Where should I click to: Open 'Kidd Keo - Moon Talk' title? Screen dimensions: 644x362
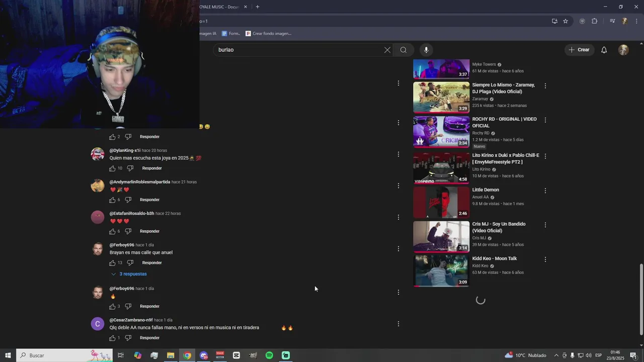tap(495, 258)
